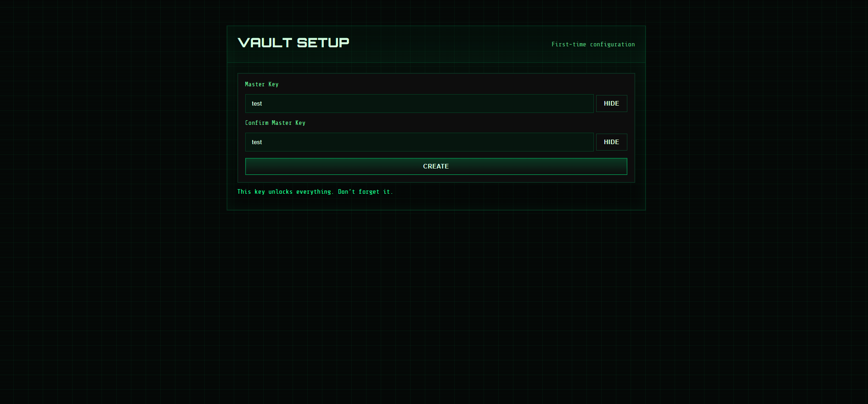The height and width of the screenshot is (404, 868).
Task: Select the VAULT SETUP heading
Action: click(293, 43)
